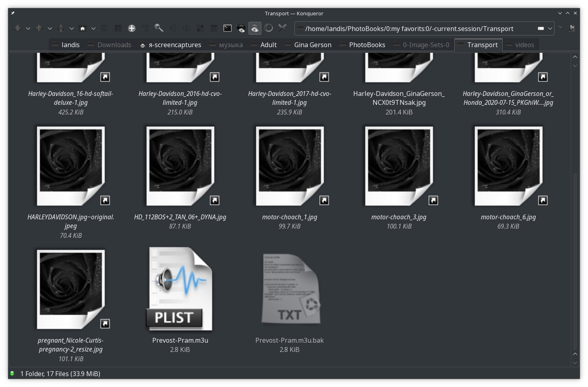
Task: Select the active Transport tab
Action: click(x=478, y=45)
